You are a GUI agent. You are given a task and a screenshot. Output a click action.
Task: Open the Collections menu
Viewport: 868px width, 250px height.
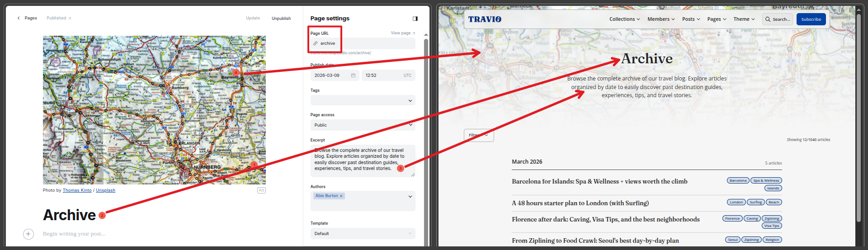coord(624,19)
